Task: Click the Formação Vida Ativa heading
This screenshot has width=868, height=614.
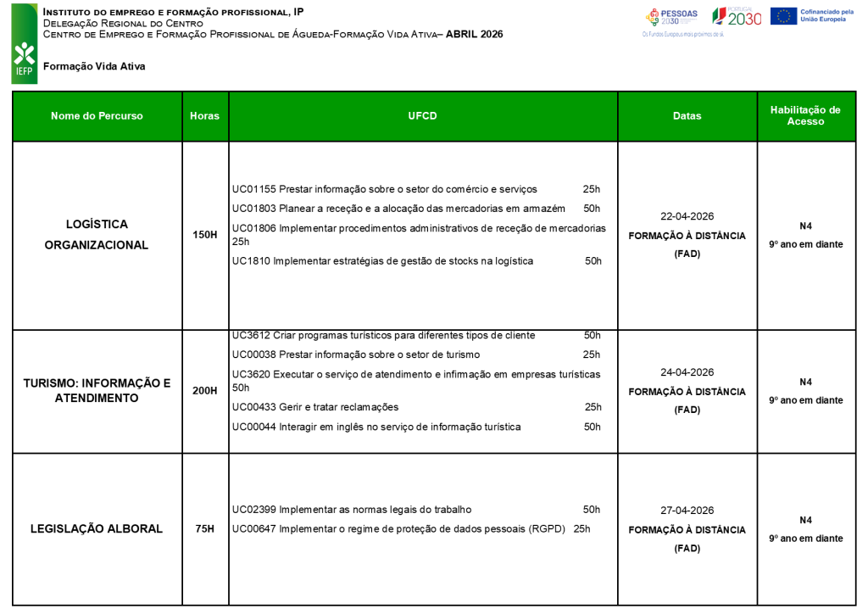Action: pos(94,66)
